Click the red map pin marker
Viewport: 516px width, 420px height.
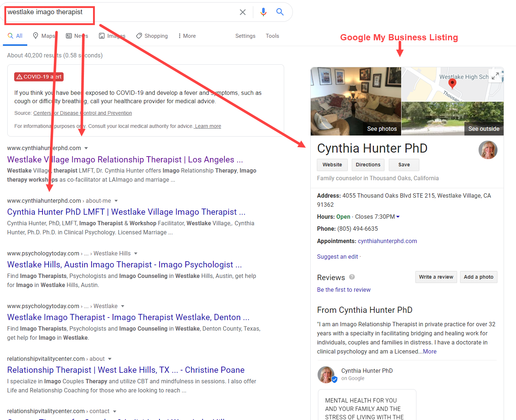[452, 83]
